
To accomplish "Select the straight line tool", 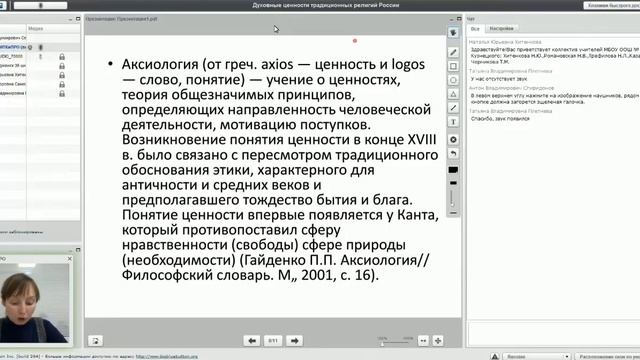I will pos(453,108).
